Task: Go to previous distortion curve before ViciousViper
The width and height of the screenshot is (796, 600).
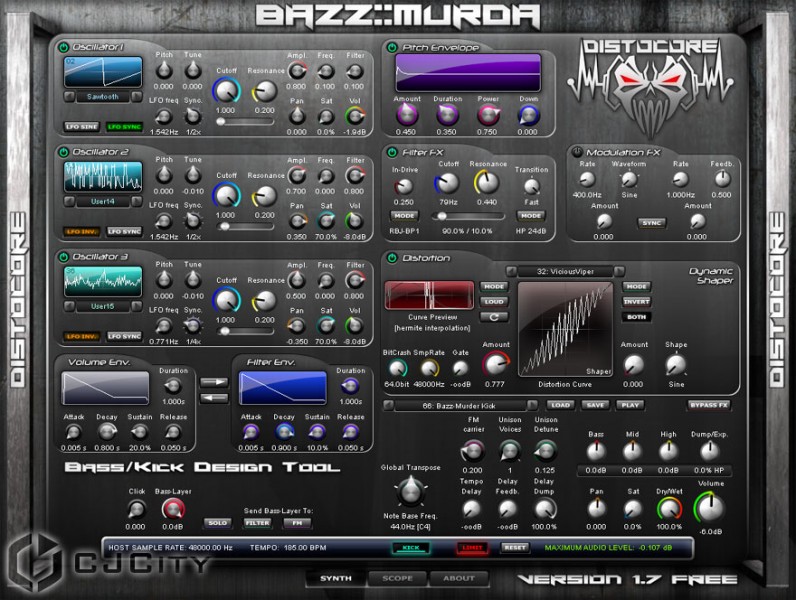Action: [511, 272]
